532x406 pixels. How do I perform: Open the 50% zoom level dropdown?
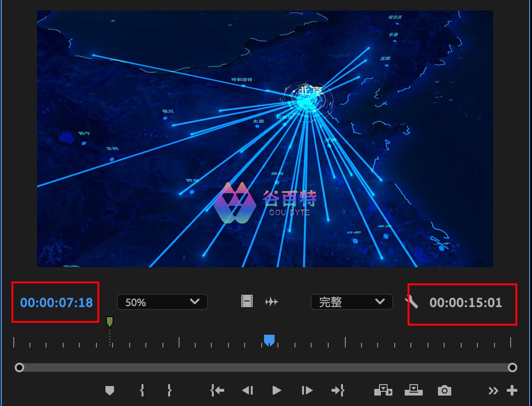pyautogui.click(x=162, y=302)
